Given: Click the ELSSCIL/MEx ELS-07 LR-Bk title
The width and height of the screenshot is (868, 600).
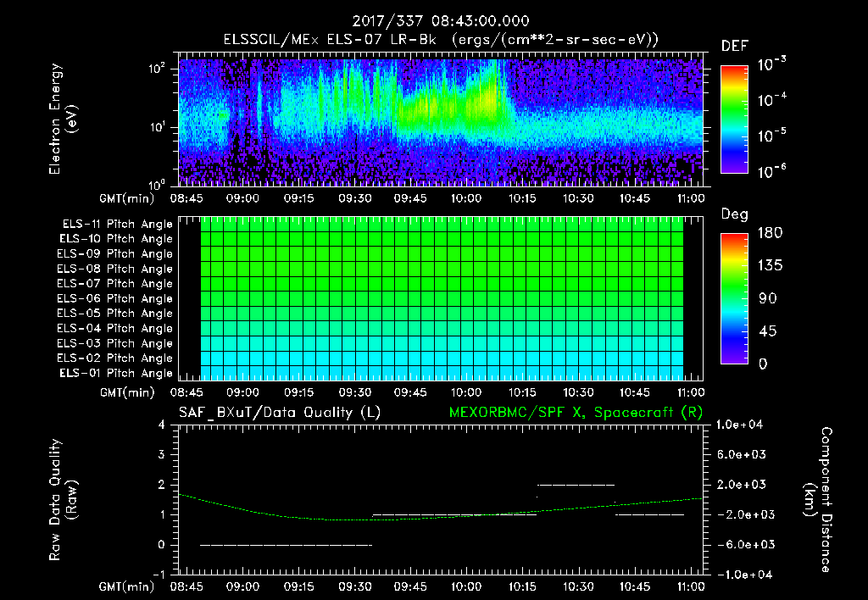Looking at the screenshot, I should (x=330, y=40).
